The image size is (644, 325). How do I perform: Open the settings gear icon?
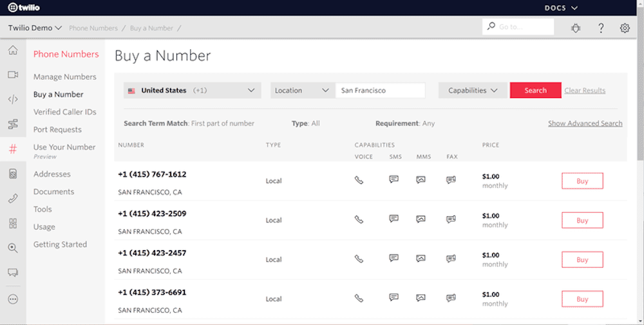pos(625,28)
